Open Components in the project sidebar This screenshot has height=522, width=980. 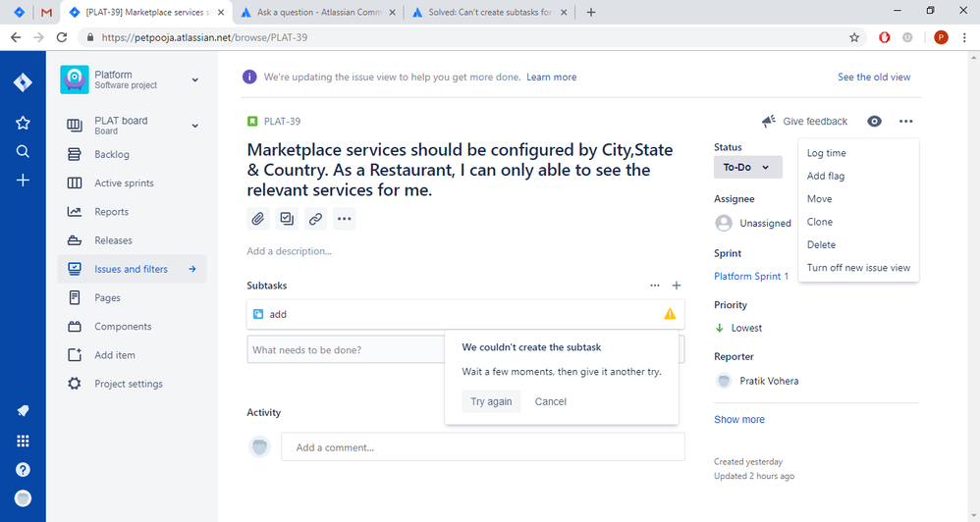pos(132,327)
